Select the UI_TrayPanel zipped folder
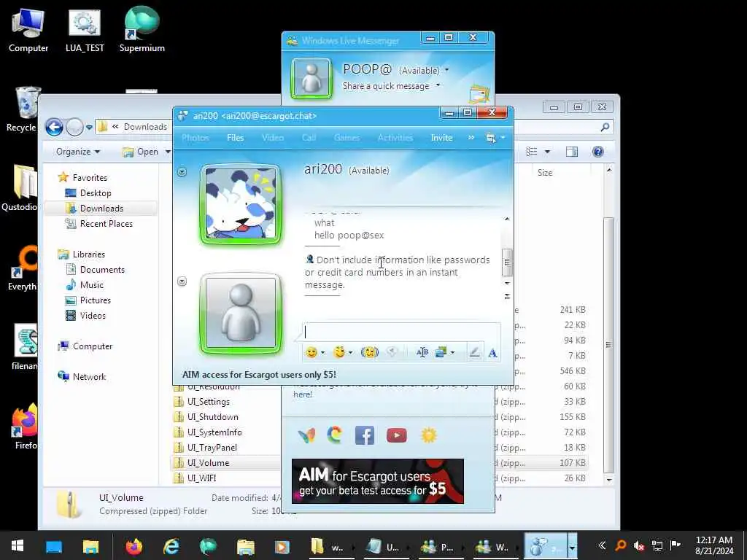Screen dimensions: 747x560 click(212, 448)
